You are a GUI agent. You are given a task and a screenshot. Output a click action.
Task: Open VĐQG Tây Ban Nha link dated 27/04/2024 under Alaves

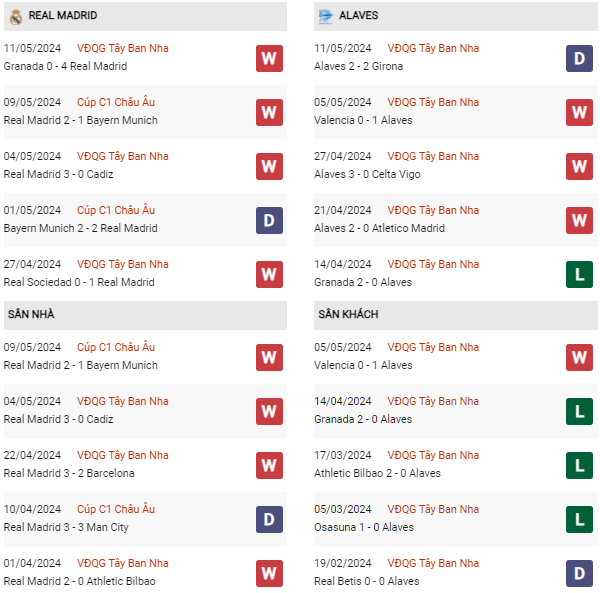[x=433, y=156]
